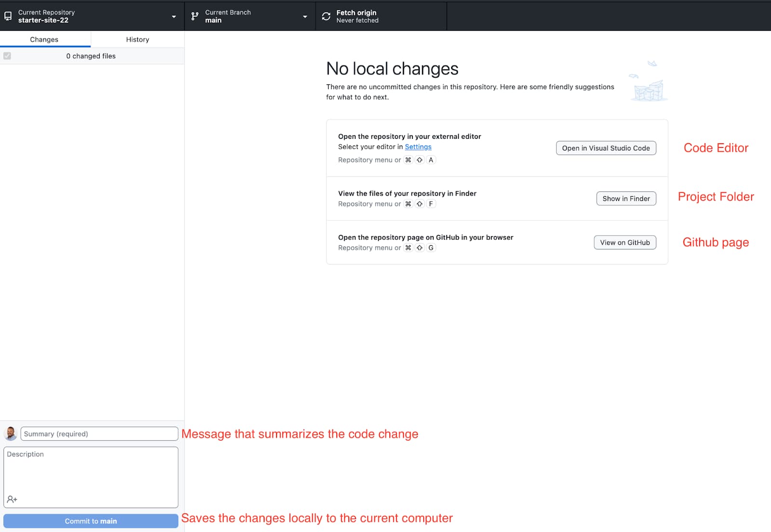771x532 pixels.
Task: Click the starter-site-22 repository name
Action: [43, 20]
